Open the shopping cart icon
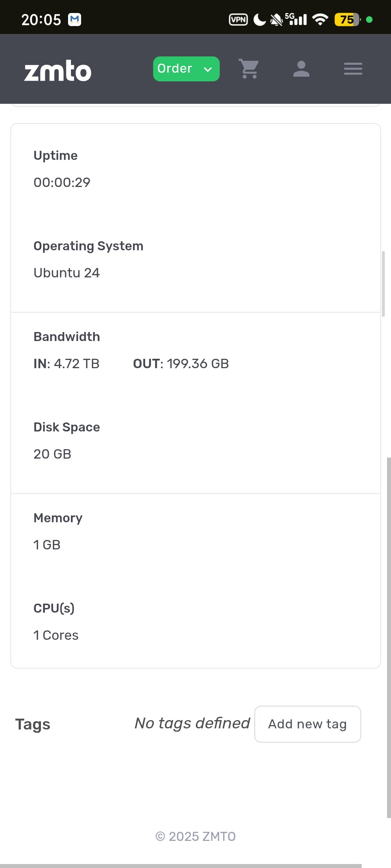Image resolution: width=391 pixels, height=868 pixels. [249, 69]
